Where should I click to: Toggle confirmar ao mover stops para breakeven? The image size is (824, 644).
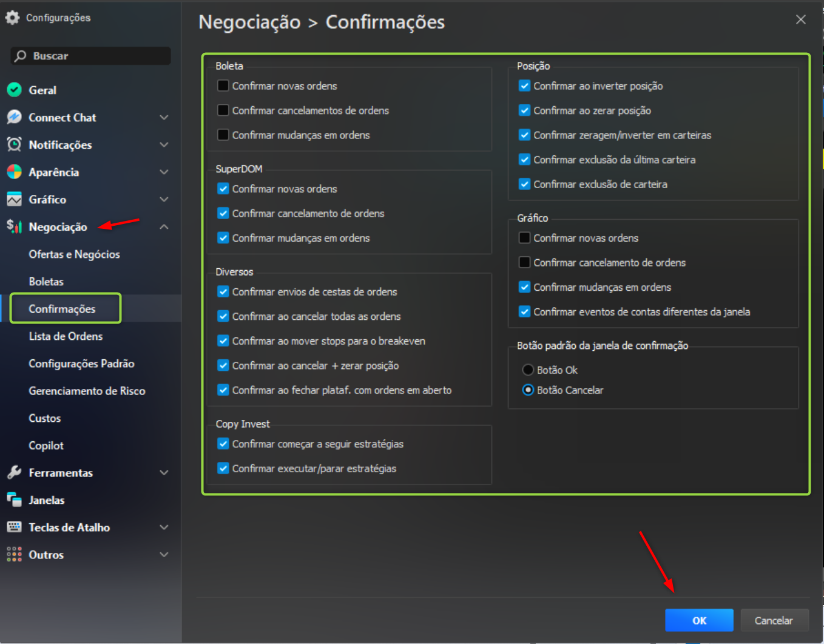(223, 341)
